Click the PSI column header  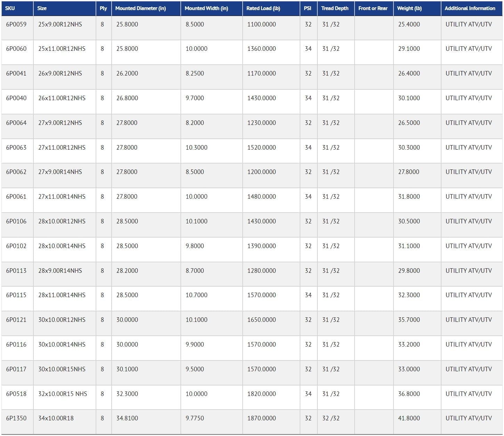tap(308, 8)
